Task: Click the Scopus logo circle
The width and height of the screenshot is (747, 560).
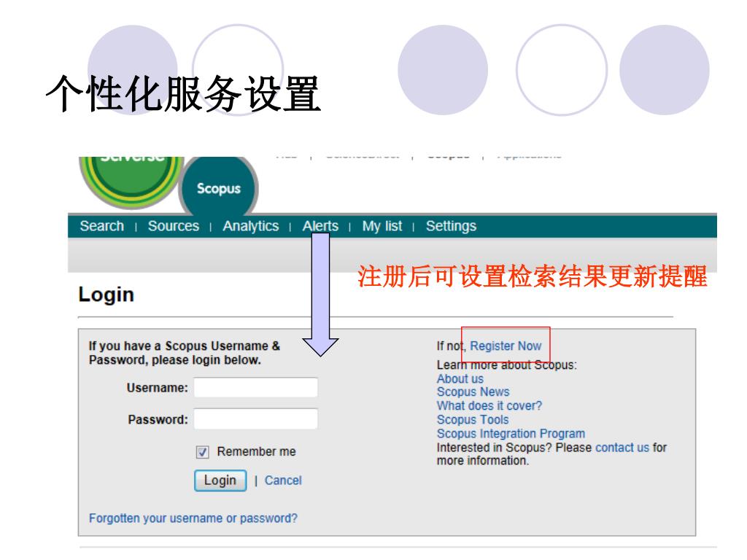Action: click(x=219, y=187)
